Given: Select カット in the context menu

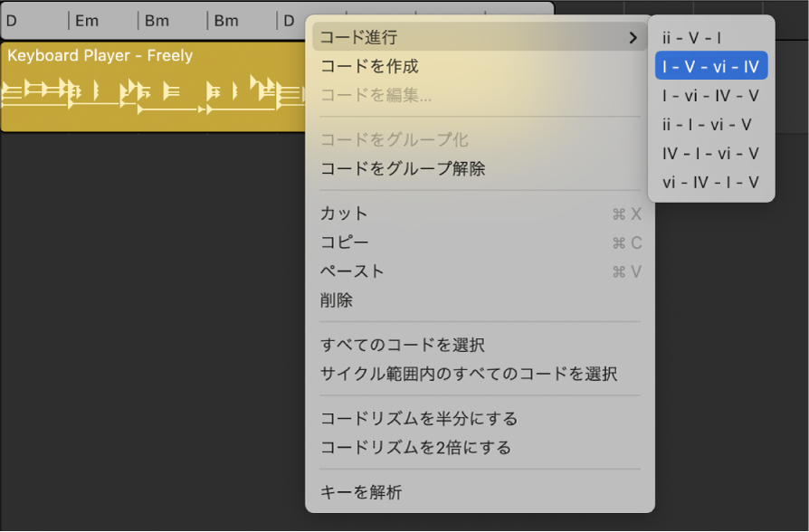Looking at the screenshot, I should (345, 214).
